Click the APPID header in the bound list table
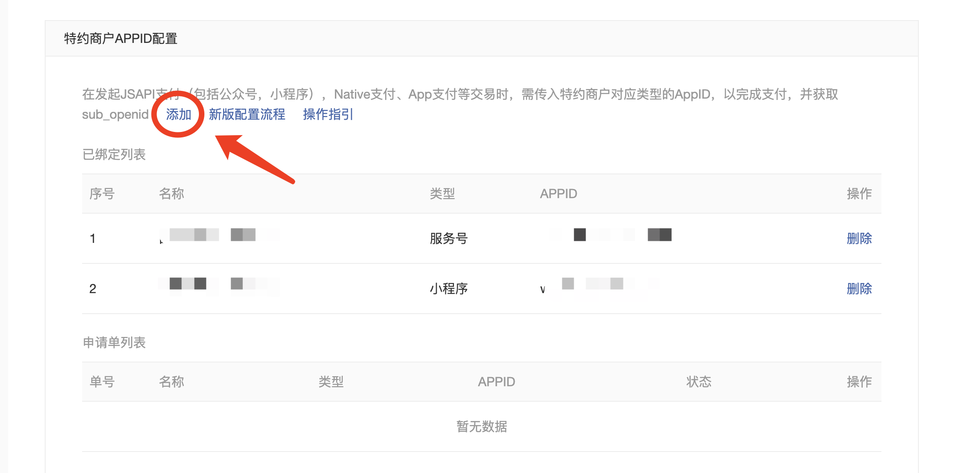The image size is (980, 473). [x=558, y=194]
